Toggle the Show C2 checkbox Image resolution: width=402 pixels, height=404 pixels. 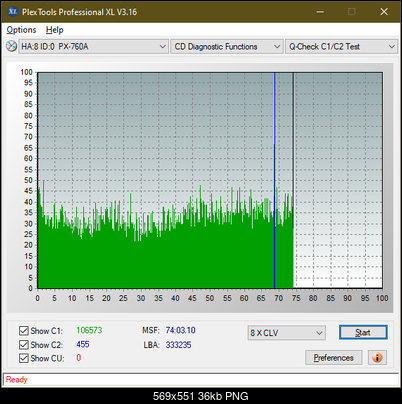click(x=24, y=344)
